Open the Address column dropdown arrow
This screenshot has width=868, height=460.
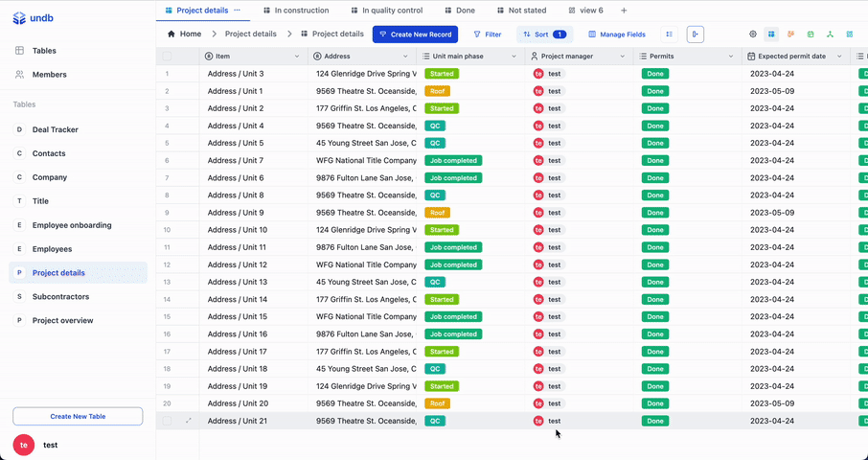405,57
